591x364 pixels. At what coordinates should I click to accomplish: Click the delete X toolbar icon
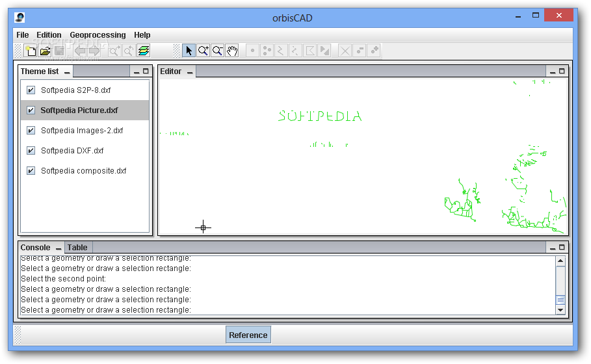345,51
